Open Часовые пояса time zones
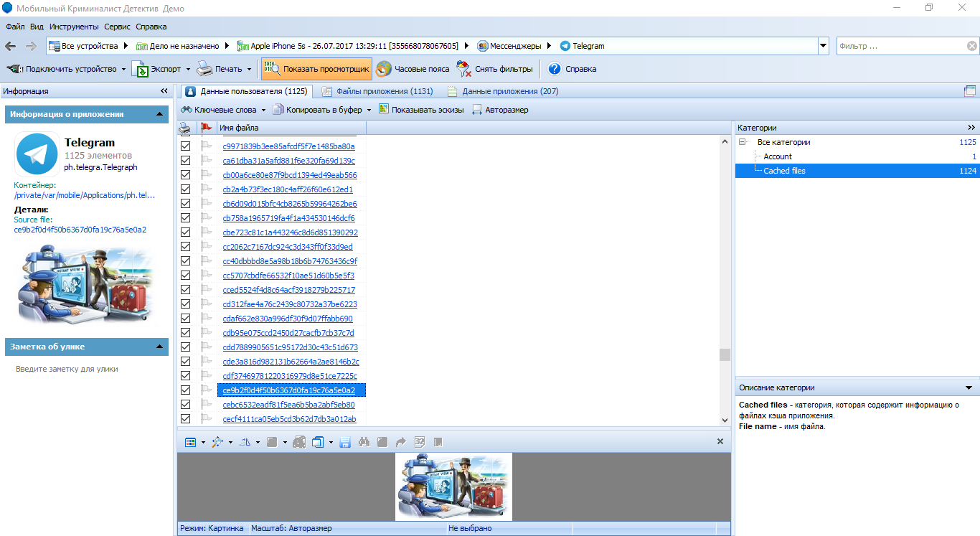The width and height of the screenshot is (980, 536). click(413, 69)
